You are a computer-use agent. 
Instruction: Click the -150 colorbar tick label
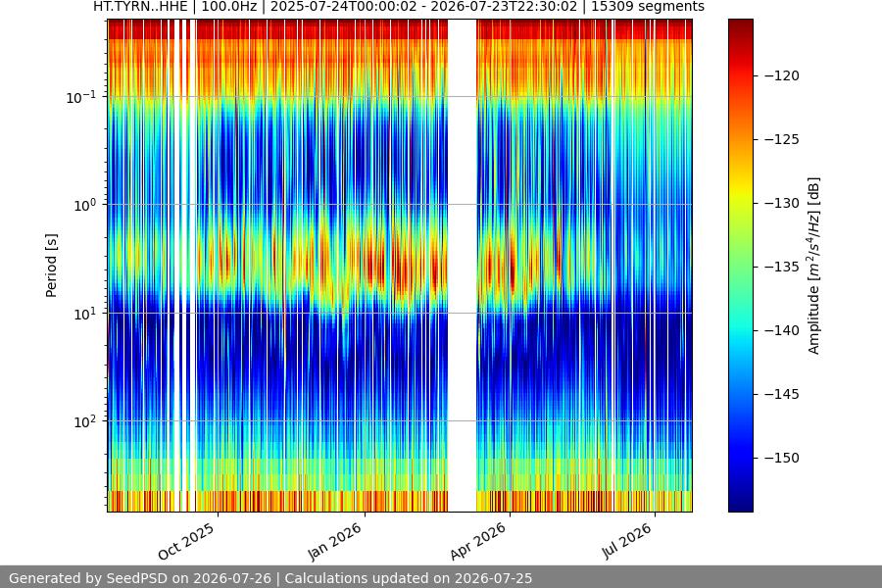tap(782, 458)
